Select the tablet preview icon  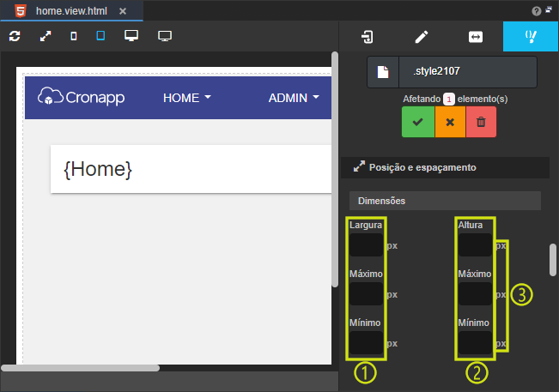[100, 36]
